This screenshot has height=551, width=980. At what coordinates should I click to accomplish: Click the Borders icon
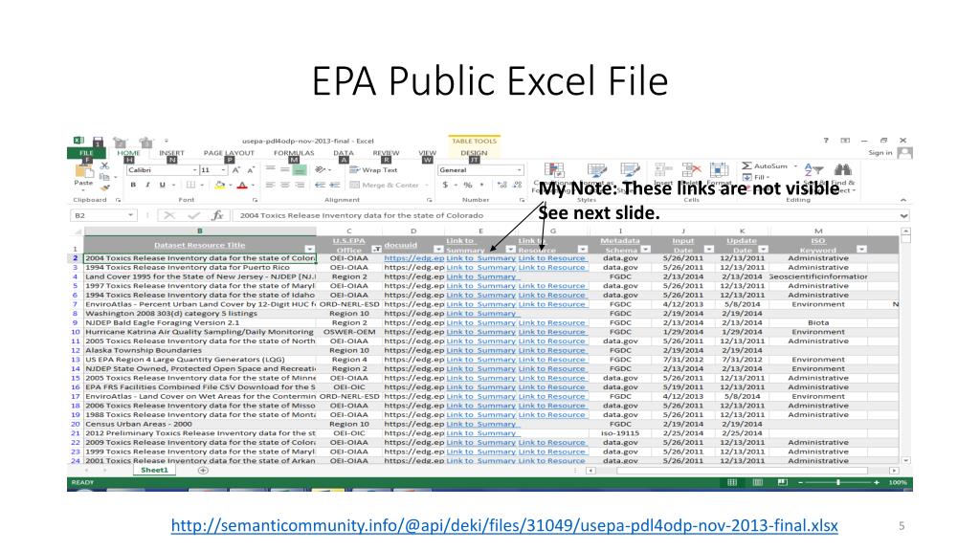(x=191, y=185)
